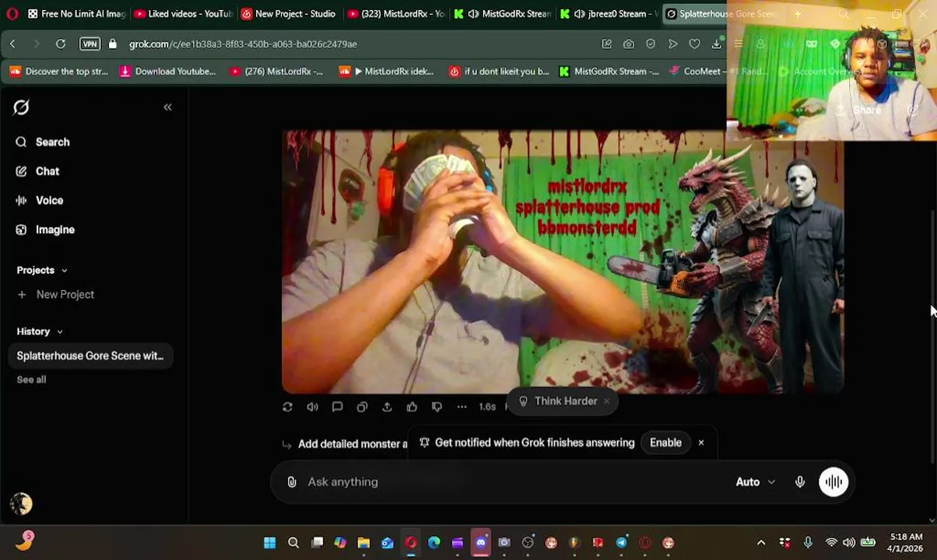Switch to (323) MistLordRx tab
Screen dimensions: 937x560
[396, 14]
